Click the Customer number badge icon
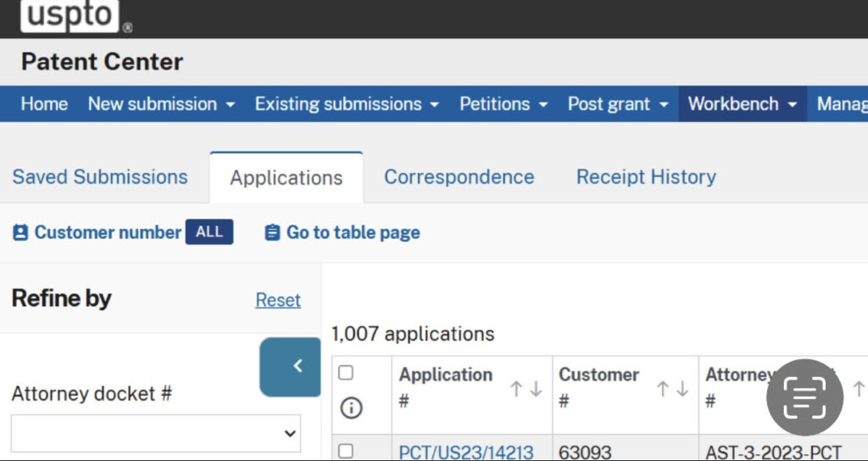This screenshot has width=868, height=461. 20,233
